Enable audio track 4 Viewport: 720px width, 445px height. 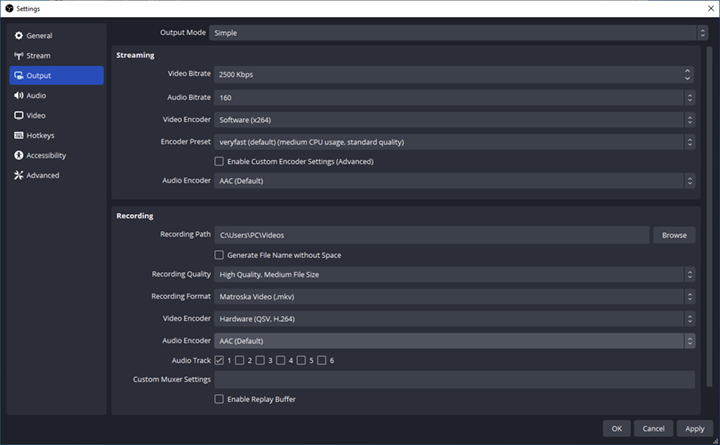click(281, 360)
